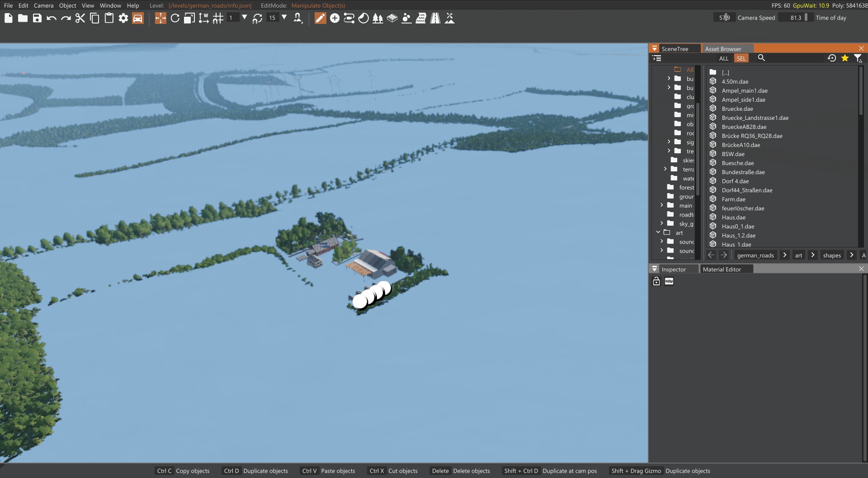Adjust the Camera Speed slider
The width and height of the screenshot is (868, 478).
tap(724, 18)
